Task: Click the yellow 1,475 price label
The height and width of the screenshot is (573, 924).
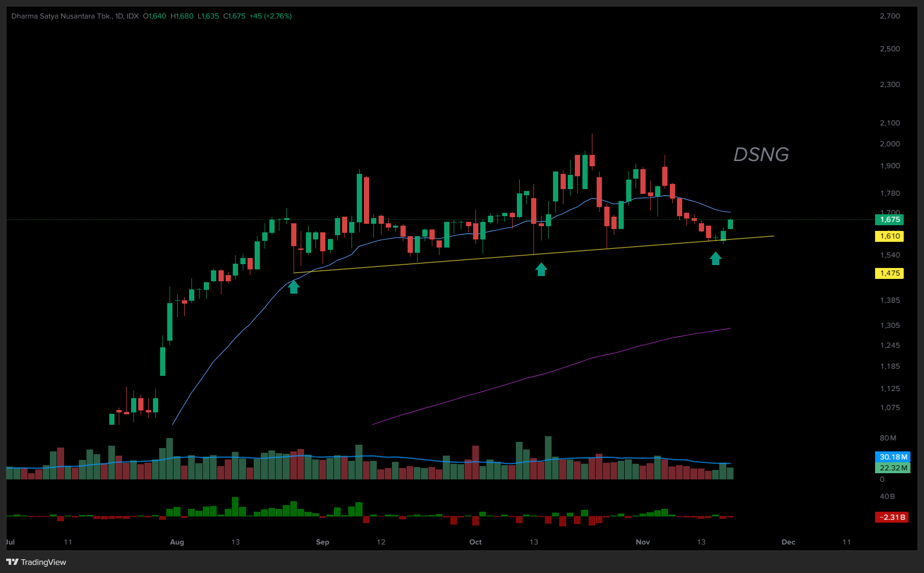Action: pos(889,273)
